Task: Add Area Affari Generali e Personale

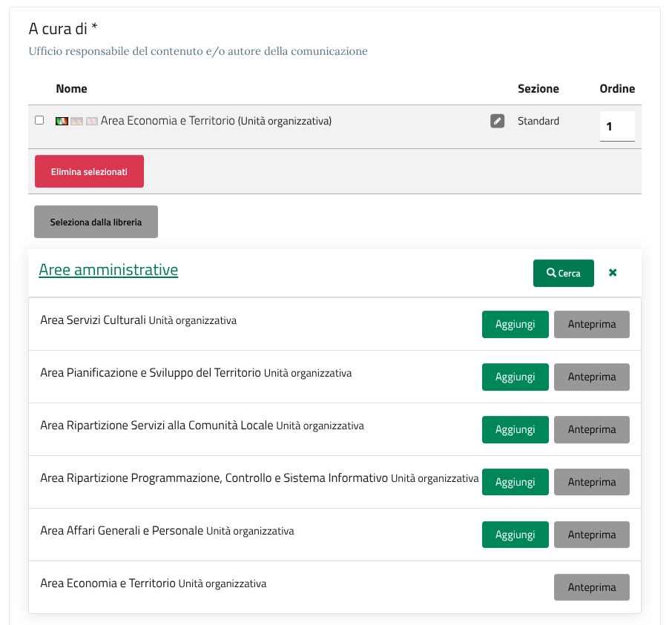Action: (x=515, y=535)
